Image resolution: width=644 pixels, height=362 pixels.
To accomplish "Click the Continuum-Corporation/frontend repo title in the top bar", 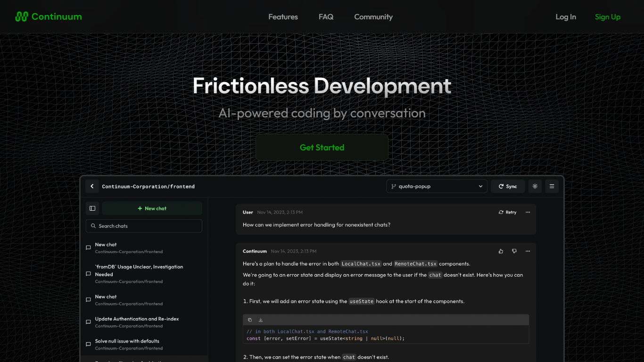I will click(149, 186).
